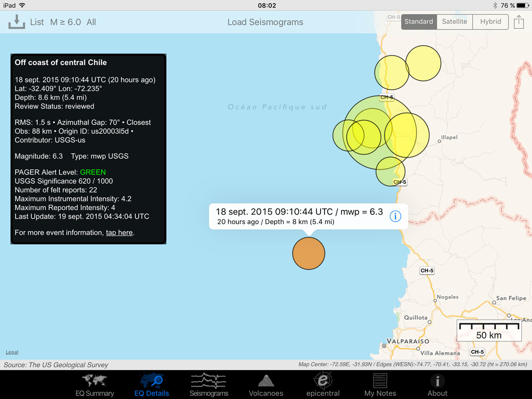The width and height of the screenshot is (532, 399).
Task: Tap the Villa Alemana label
Action: point(440,353)
